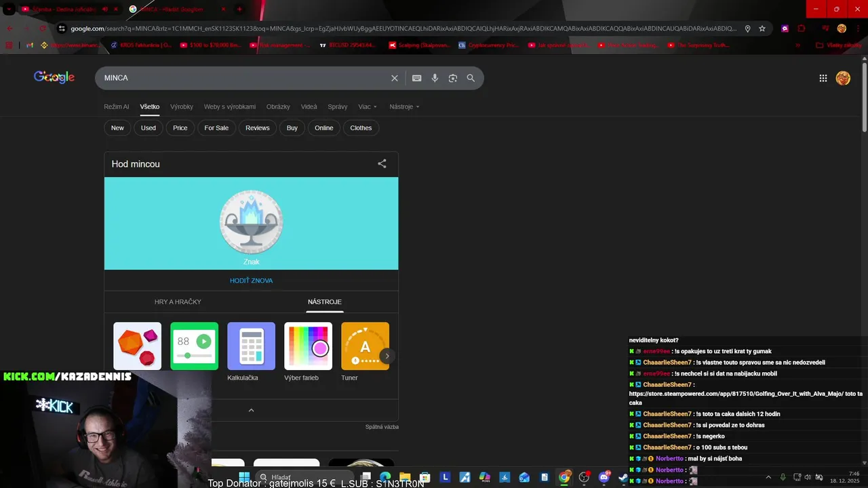Share the coin flip widget
The width and height of the screenshot is (868, 488).
tap(382, 163)
